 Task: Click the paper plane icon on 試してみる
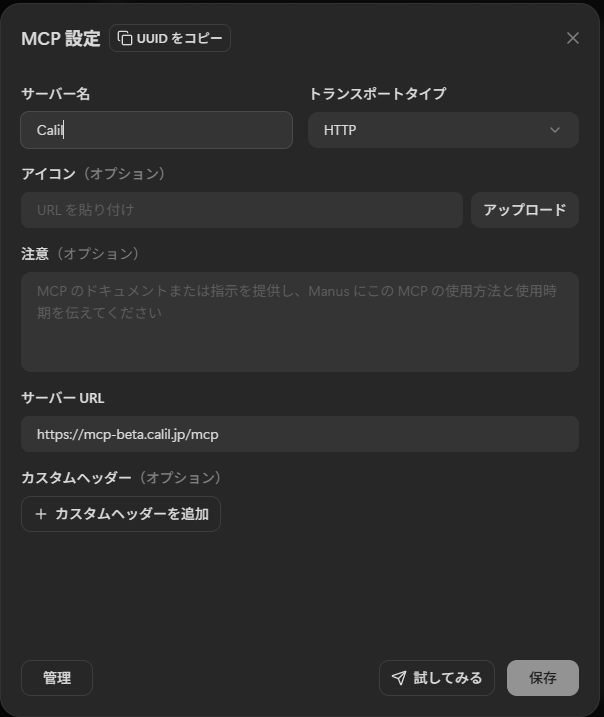tap(399, 678)
